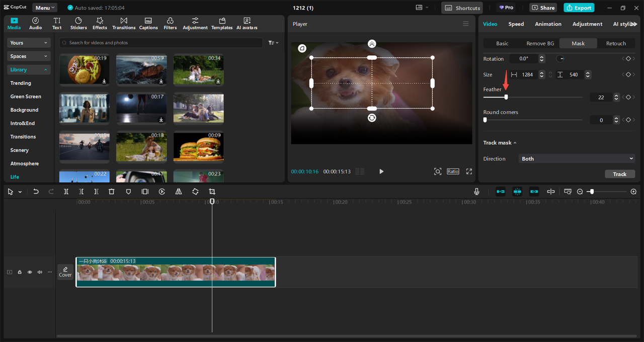Image resolution: width=644 pixels, height=342 pixels.
Task: Open the Stickers panel
Action: 78,23
